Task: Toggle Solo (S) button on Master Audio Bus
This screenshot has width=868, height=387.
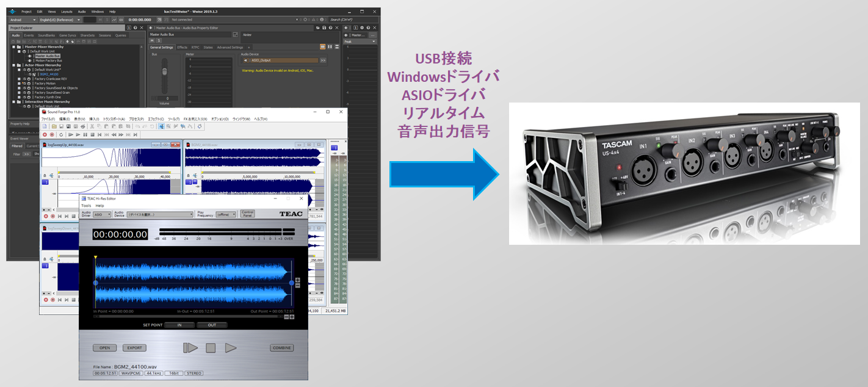Action: pos(159,40)
